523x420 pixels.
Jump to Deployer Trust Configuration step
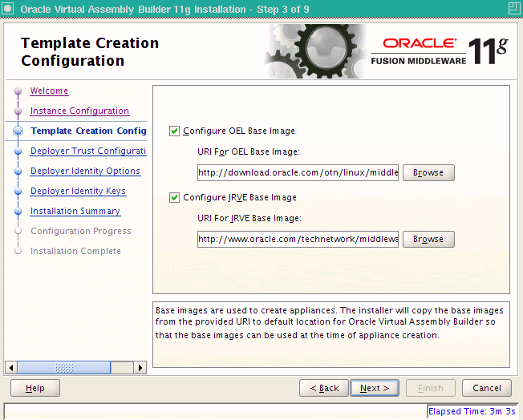click(x=88, y=151)
